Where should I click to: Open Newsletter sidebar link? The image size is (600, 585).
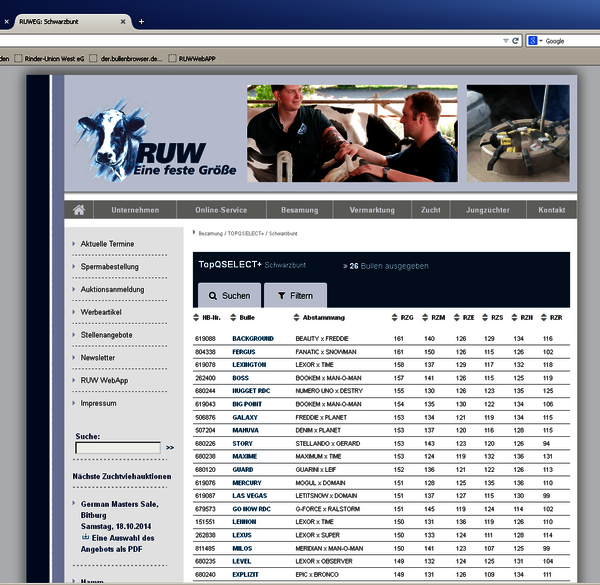coord(98,358)
